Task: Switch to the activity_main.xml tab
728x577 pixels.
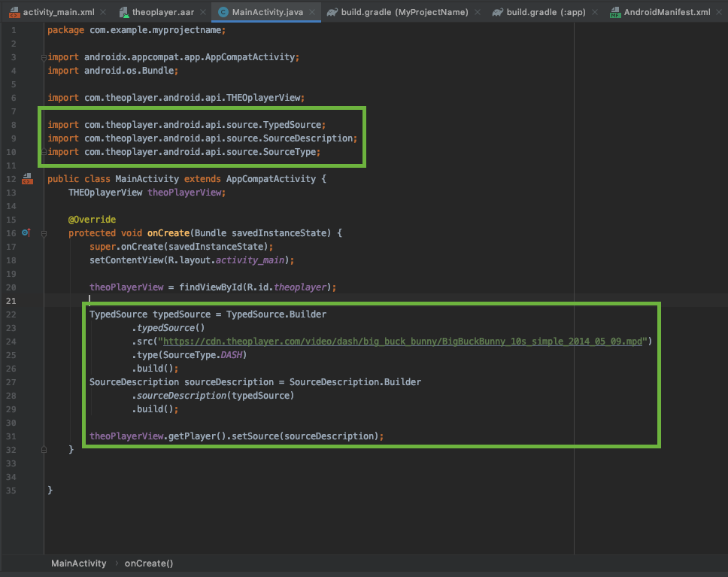Action: pos(59,12)
